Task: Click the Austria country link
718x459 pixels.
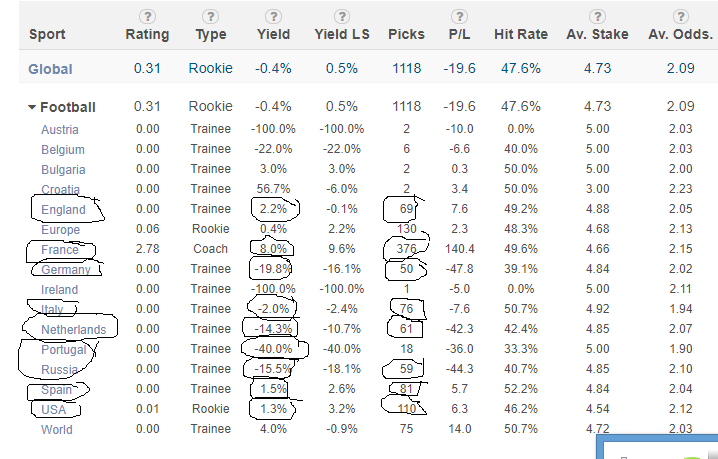Action: [59, 129]
